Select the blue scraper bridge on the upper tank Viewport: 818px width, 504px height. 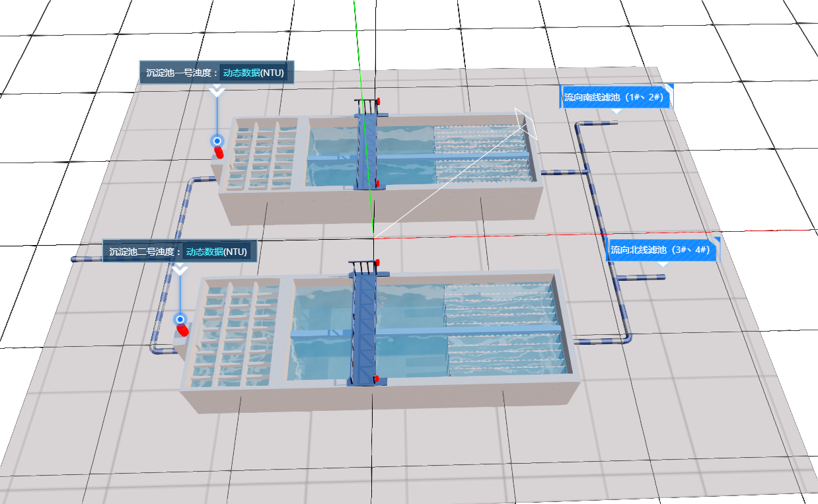coord(367,152)
